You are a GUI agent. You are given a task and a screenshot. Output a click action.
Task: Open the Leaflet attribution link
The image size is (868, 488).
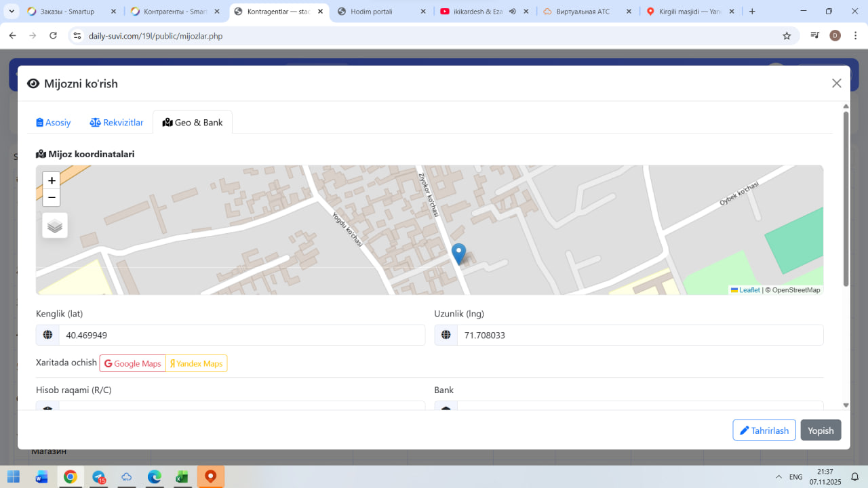[745, 290]
